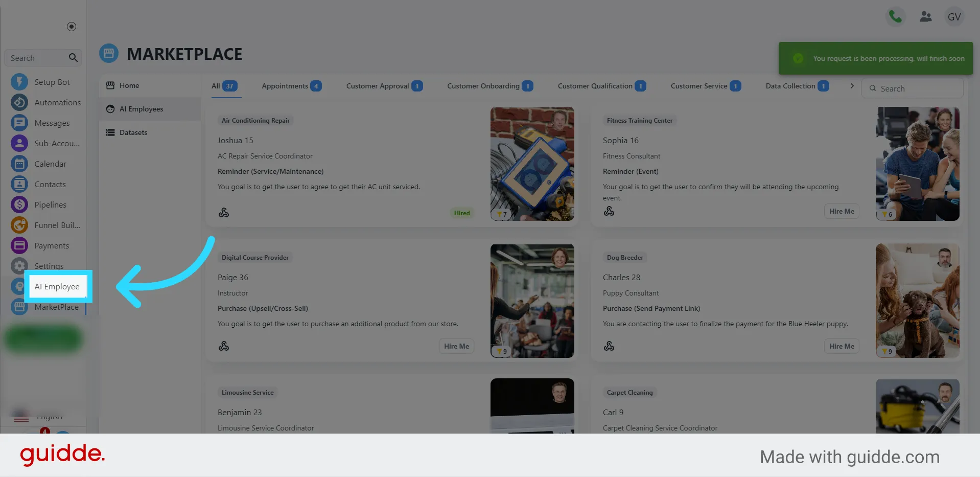Open the Contacts icon in sidebar
Screen dimensions: 980x477
(19, 184)
